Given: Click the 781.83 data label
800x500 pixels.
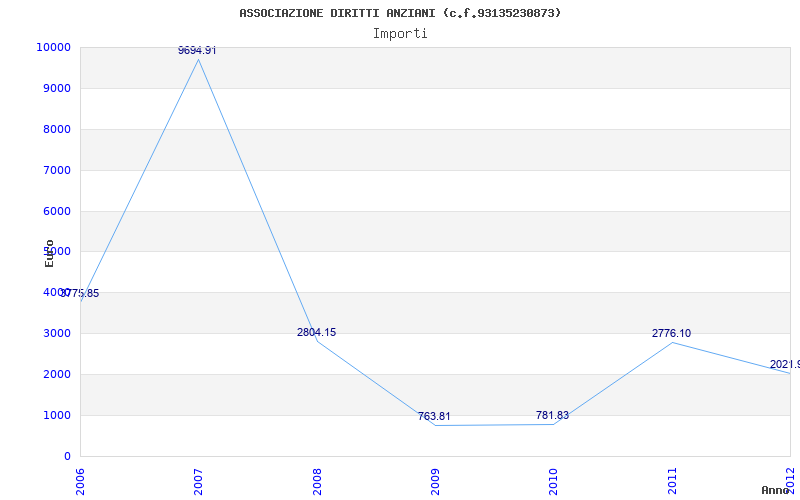Looking at the screenshot, I should 553,415.
